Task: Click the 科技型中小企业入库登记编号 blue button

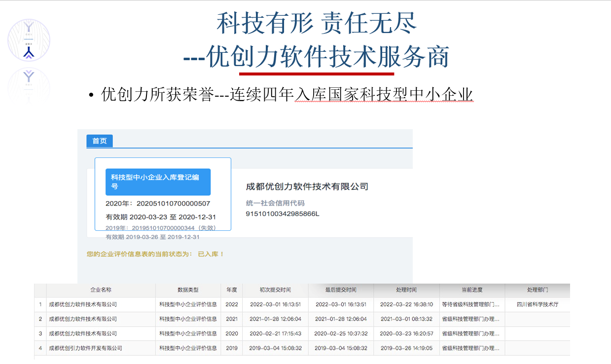Action: (158, 182)
